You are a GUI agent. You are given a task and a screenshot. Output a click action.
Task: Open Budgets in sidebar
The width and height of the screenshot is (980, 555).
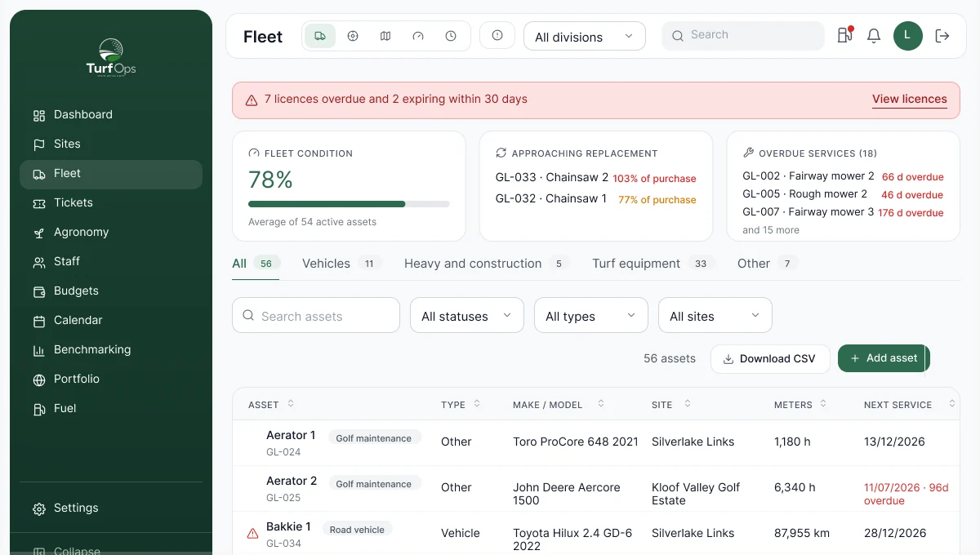click(x=111, y=291)
